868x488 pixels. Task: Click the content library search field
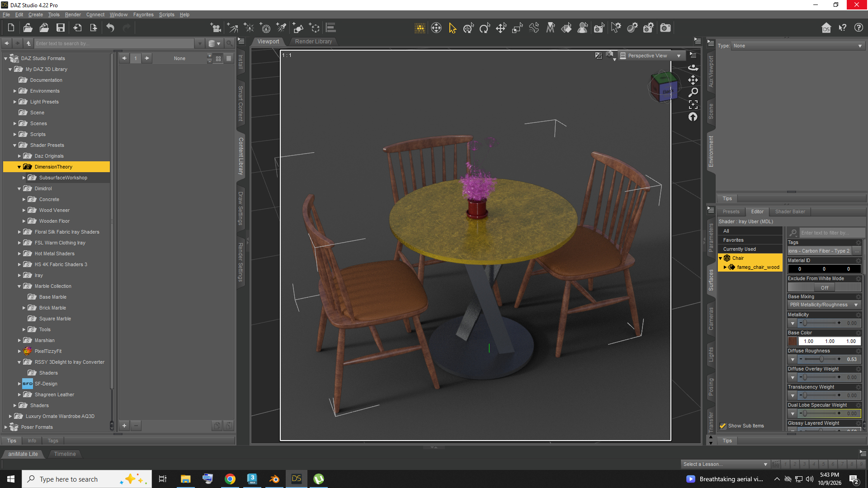tap(115, 44)
